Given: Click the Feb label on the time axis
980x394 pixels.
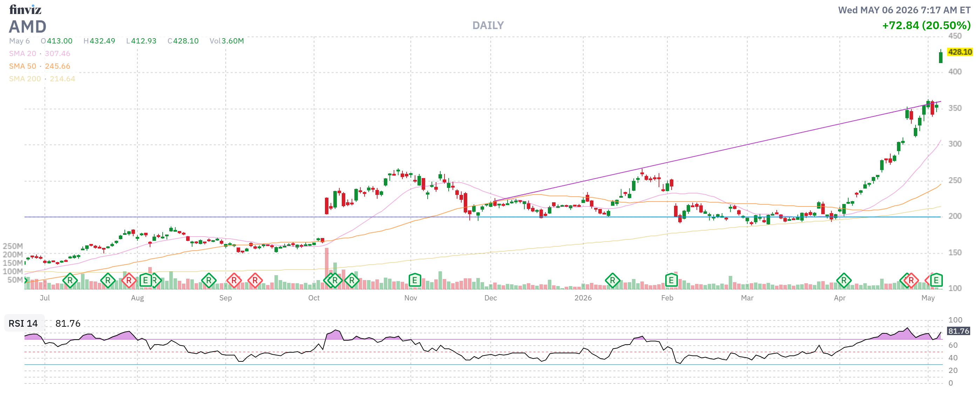Looking at the screenshot, I should pos(667,298).
